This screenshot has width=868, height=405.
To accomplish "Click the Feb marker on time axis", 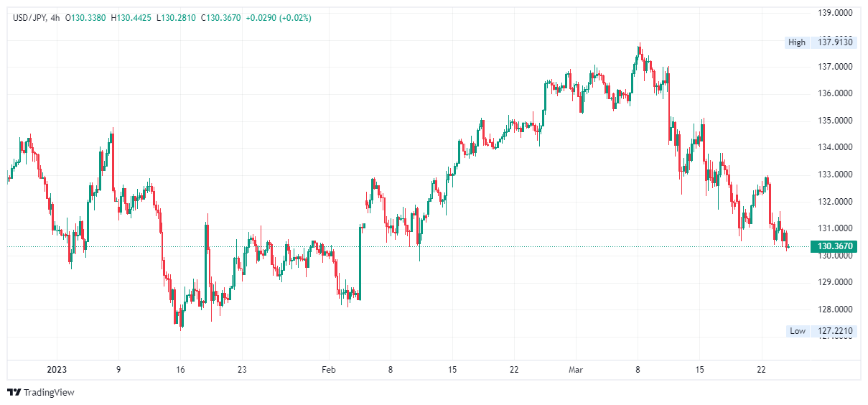I will (328, 370).
